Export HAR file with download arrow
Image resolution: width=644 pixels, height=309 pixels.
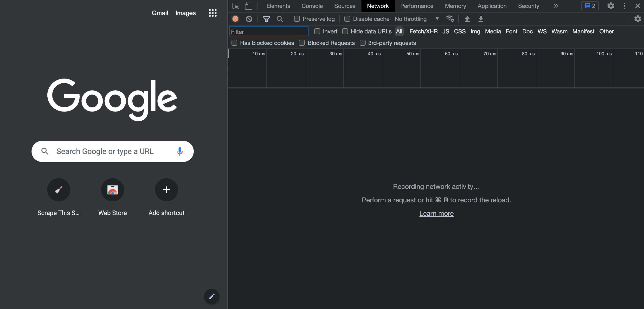point(481,19)
